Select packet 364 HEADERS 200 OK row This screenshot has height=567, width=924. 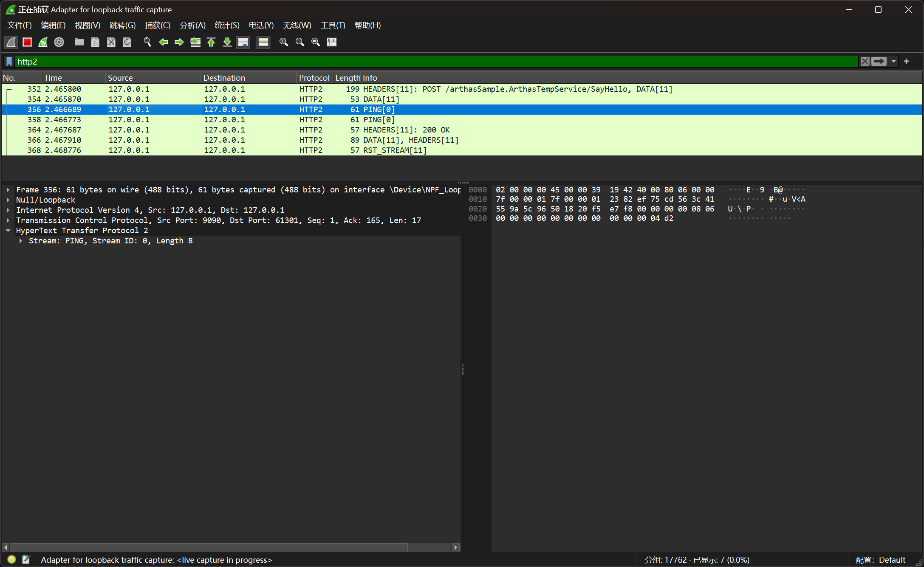[462, 130]
